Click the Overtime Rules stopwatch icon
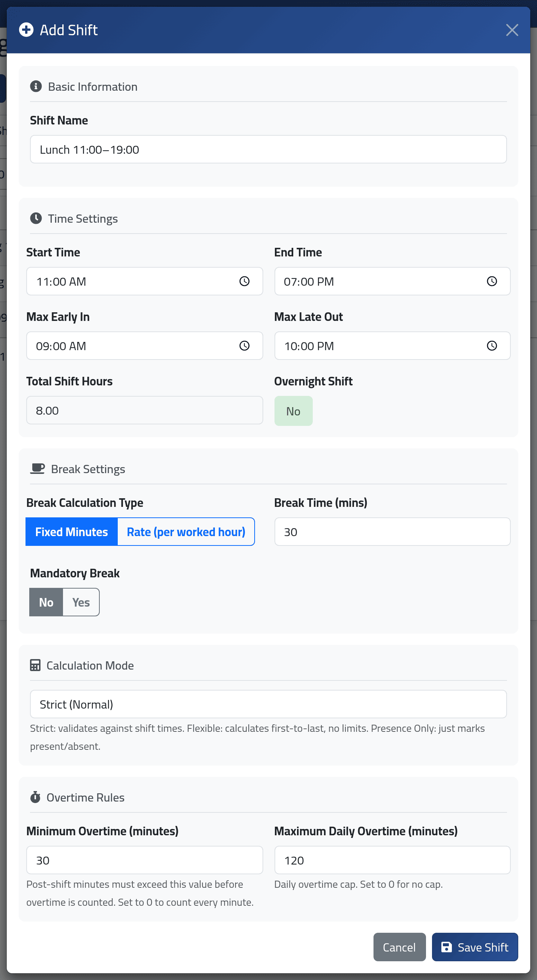Viewport: 537px width, 980px height. (x=35, y=797)
